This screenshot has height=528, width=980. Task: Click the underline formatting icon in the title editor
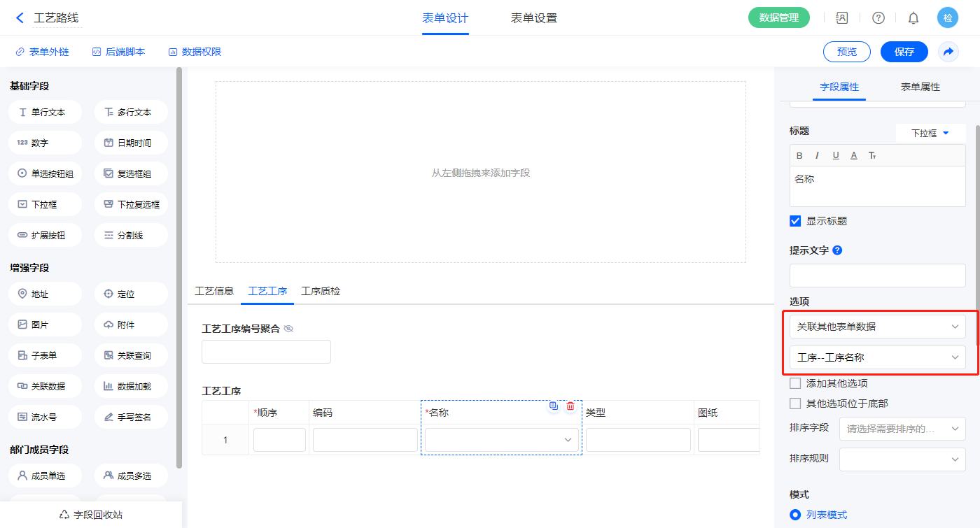[836, 155]
